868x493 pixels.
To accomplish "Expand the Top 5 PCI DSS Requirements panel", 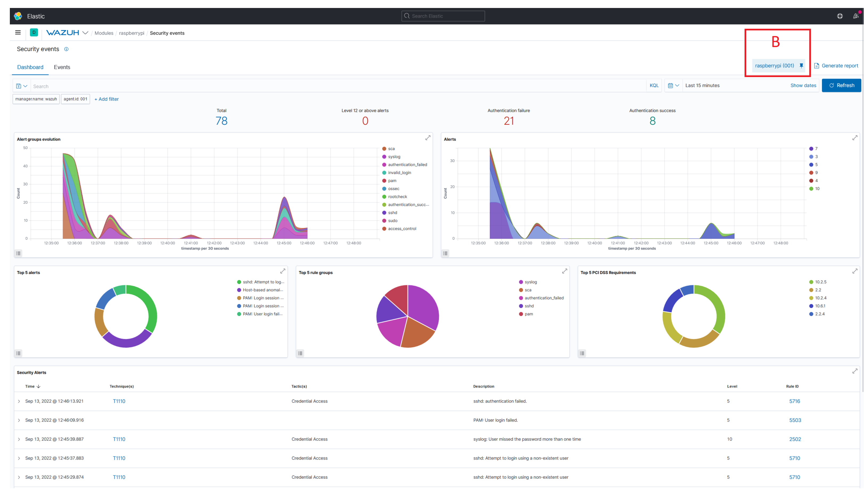I will point(854,271).
